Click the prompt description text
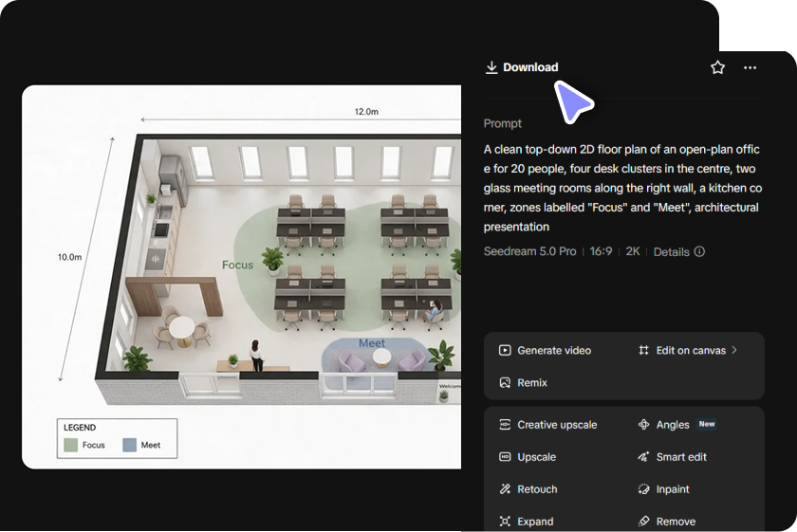797x532 pixels. click(x=622, y=188)
